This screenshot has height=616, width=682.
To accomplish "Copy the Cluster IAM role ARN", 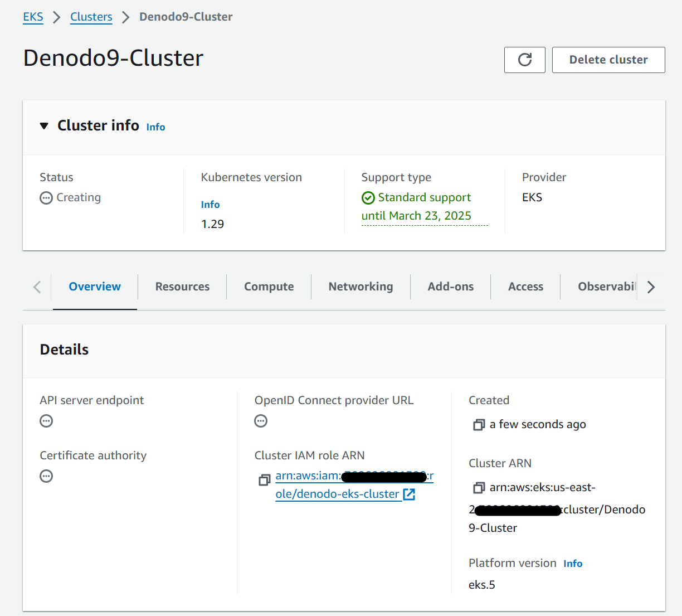I will point(265,480).
